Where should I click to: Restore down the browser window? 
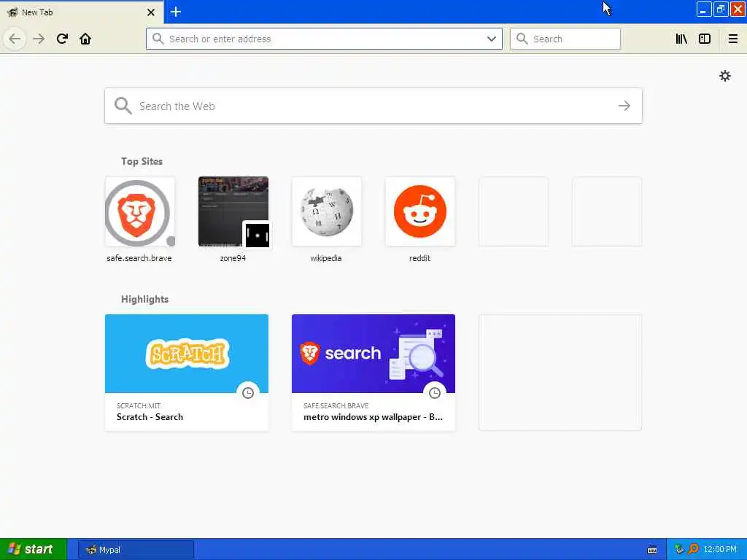[x=720, y=9]
